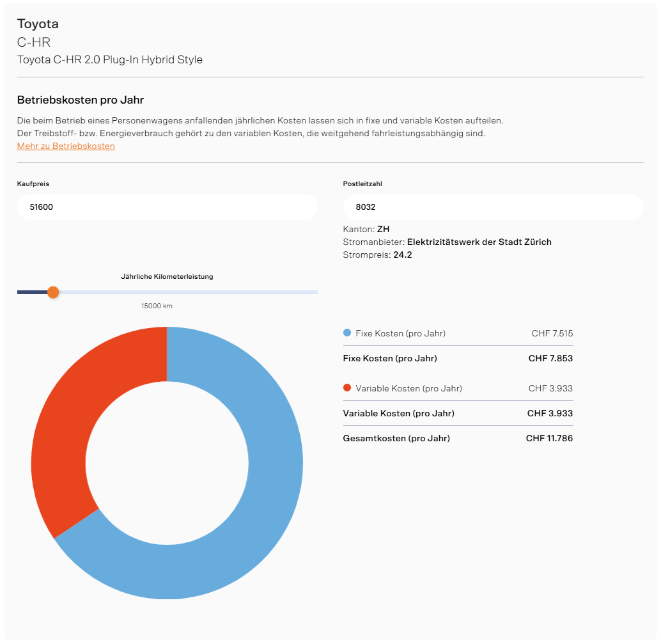Click the 'Elektrizitätswerk der Stadt Zürich' text
The width and height of the screenshot is (661, 644).
coord(479,242)
